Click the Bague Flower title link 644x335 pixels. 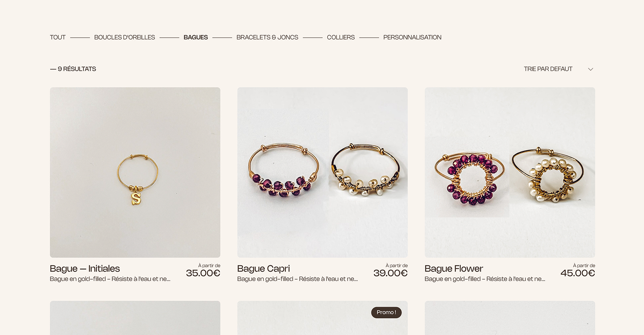coord(454,269)
